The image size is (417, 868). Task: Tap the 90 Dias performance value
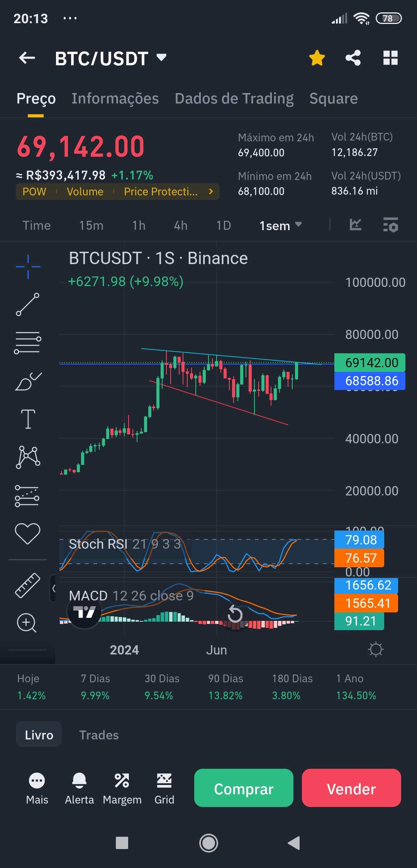pos(225,696)
